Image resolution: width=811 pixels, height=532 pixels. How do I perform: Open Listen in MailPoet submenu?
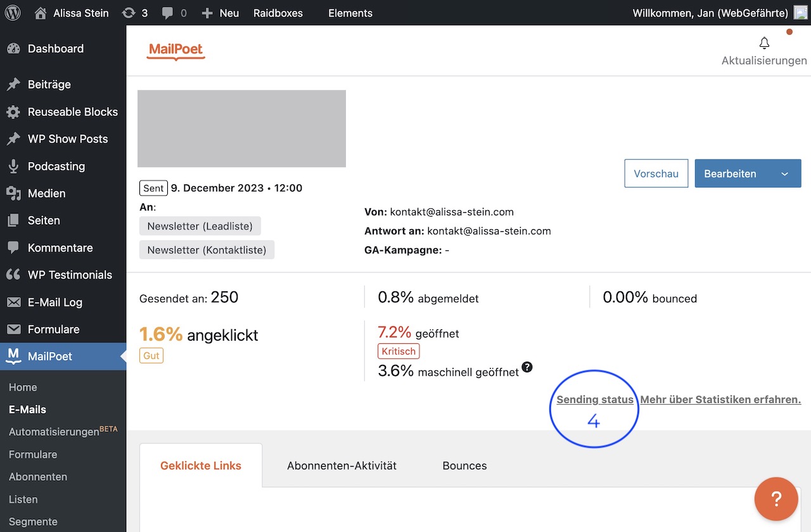pos(23,499)
